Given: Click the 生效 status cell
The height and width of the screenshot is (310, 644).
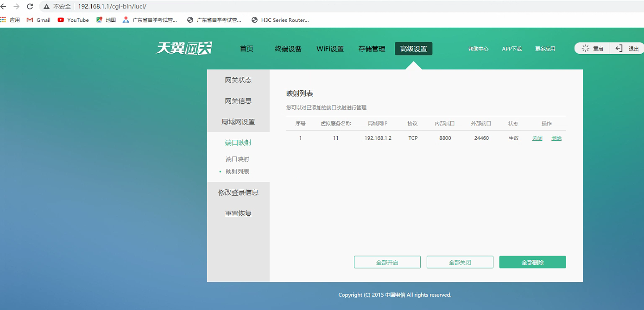Looking at the screenshot, I should [x=513, y=138].
